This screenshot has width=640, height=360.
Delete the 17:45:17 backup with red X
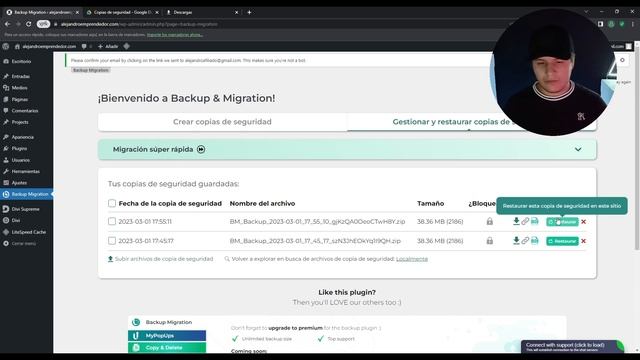583,241
